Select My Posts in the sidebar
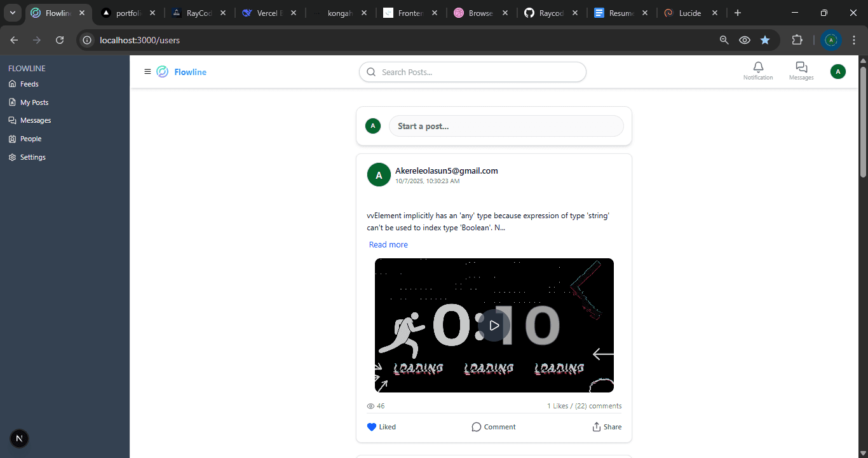 [x=34, y=102]
